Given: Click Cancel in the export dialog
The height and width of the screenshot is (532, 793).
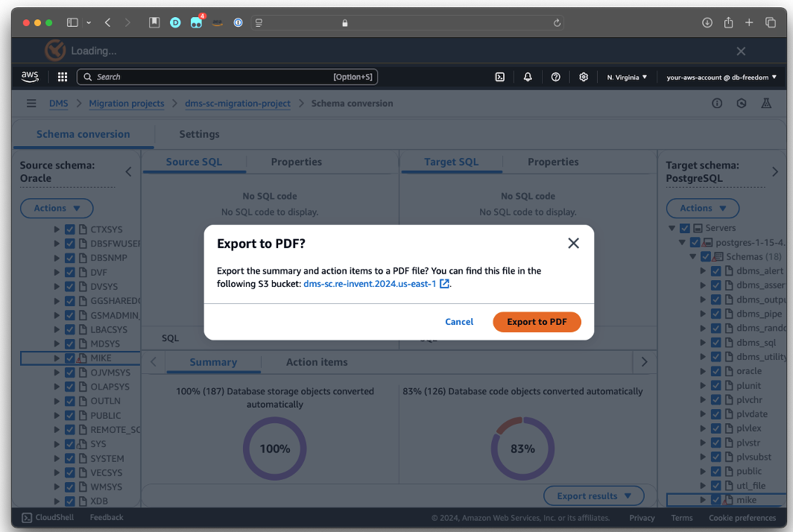Looking at the screenshot, I should click(459, 322).
